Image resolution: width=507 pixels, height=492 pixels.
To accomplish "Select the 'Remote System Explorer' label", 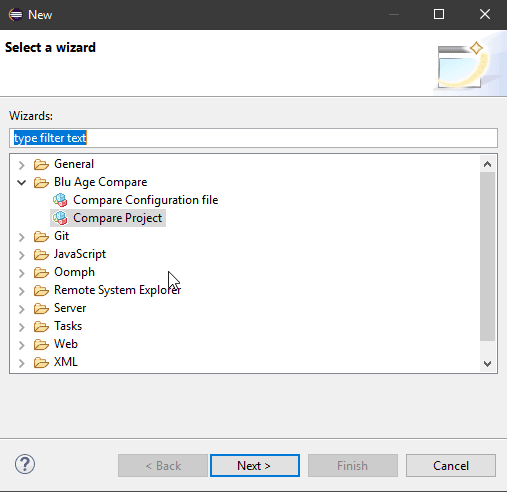I will point(117,290).
